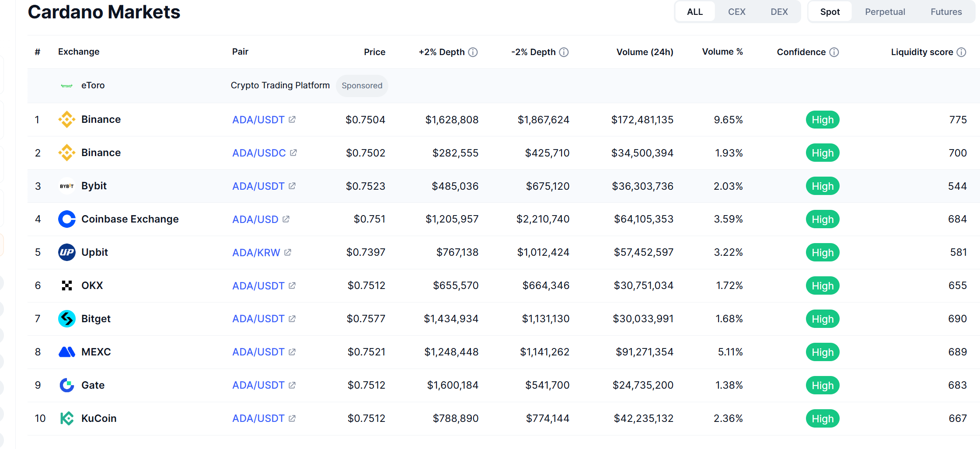
Task: Click the OKX logo icon
Action: coord(67,285)
